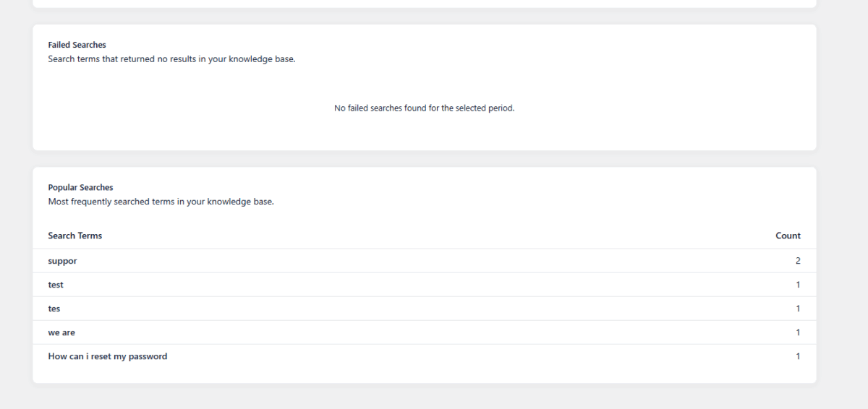Click the count value in the 'we are' row

click(x=798, y=332)
